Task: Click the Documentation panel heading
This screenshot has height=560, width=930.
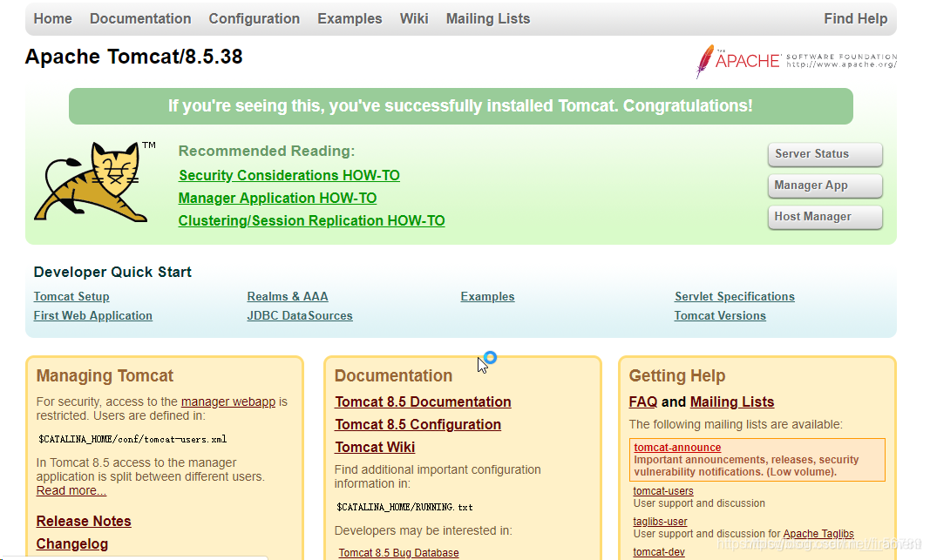Action: [393, 375]
